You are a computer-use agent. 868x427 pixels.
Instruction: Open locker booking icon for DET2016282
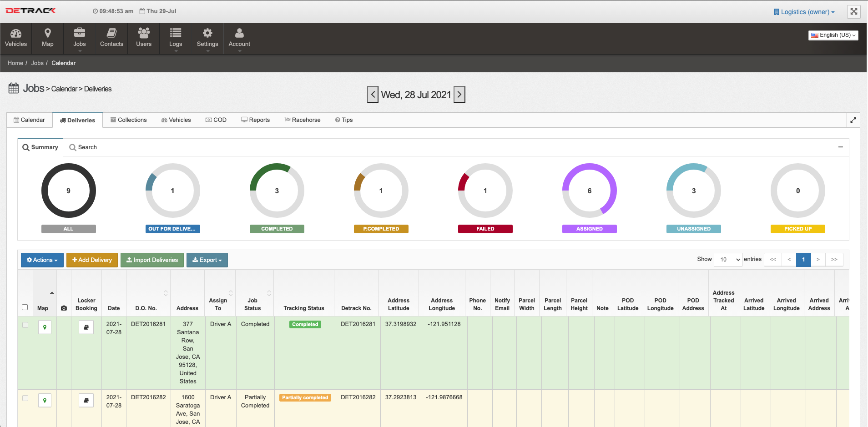[x=86, y=401]
